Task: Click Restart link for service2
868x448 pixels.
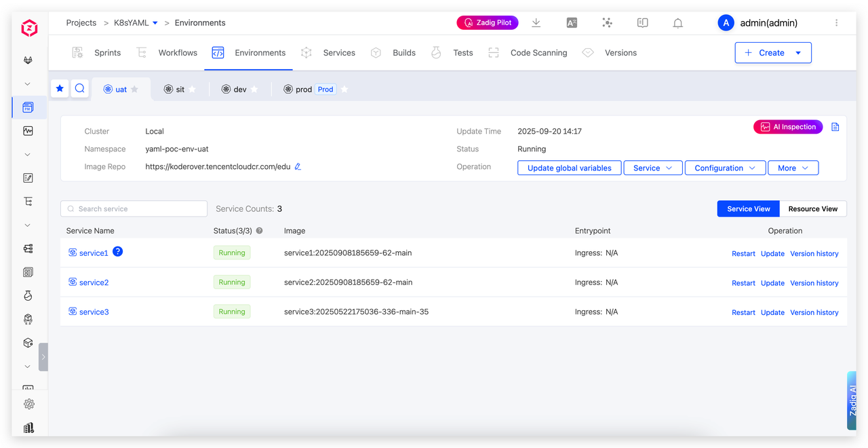Action: pyautogui.click(x=743, y=283)
